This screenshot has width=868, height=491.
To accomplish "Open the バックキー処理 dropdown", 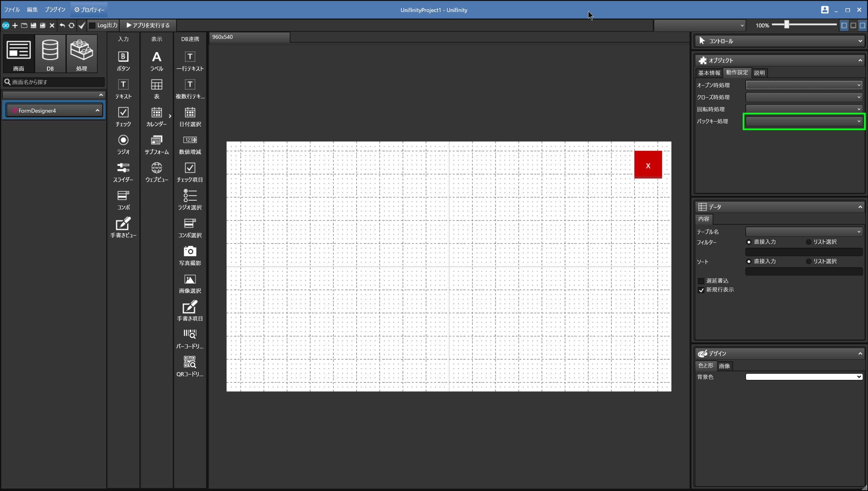I will pyautogui.click(x=803, y=121).
